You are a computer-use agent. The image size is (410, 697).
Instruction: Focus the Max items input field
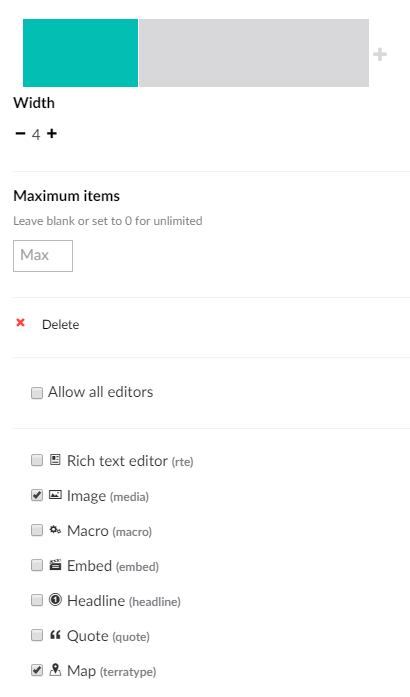click(43, 256)
